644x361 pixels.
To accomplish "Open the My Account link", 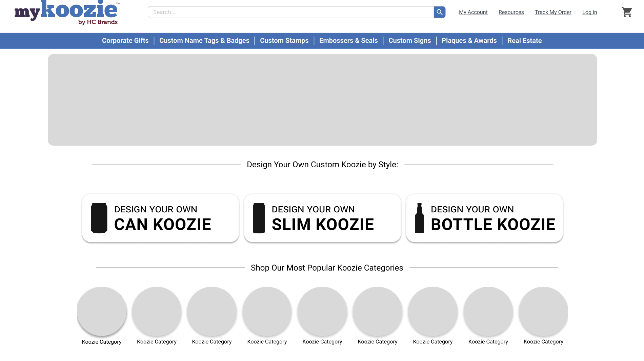I will [x=473, y=12].
